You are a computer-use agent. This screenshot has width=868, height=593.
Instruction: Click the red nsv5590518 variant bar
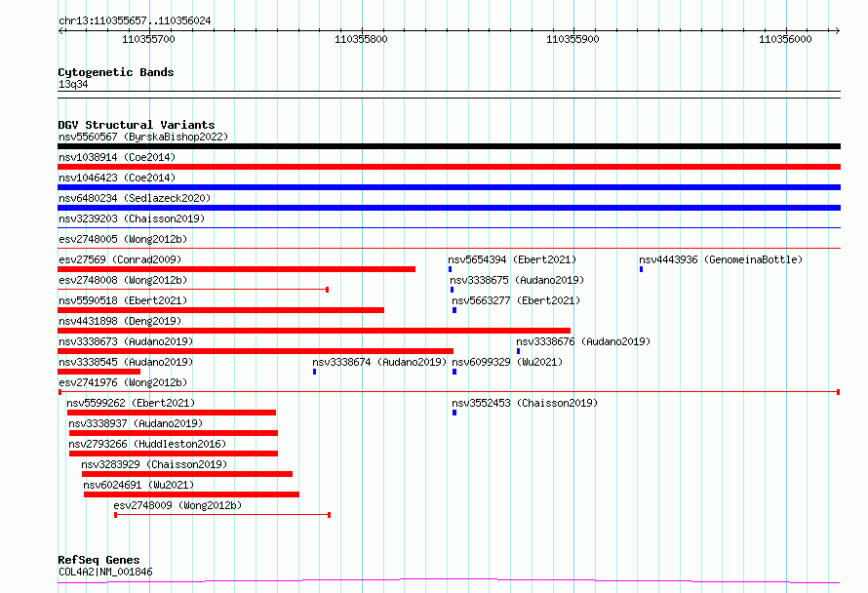click(x=220, y=310)
